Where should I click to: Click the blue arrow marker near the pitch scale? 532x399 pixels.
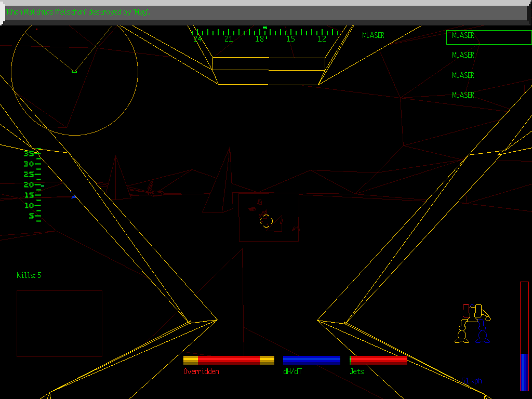(x=74, y=197)
